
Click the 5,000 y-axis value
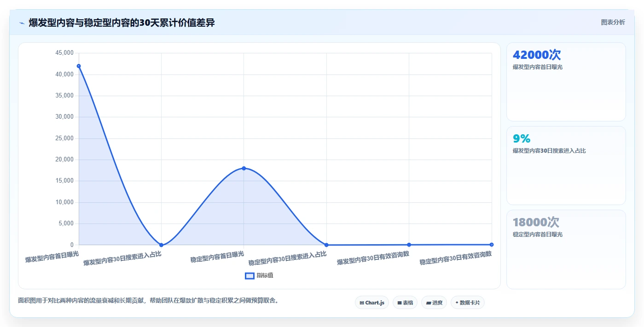65,224
